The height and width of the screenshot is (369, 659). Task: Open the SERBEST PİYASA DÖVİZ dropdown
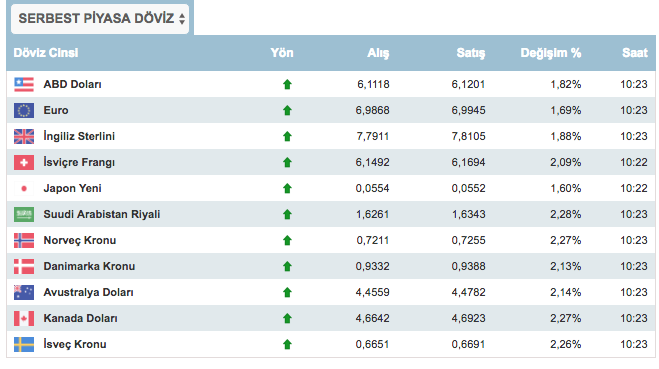pyautogui.click(x=100, y=19)
